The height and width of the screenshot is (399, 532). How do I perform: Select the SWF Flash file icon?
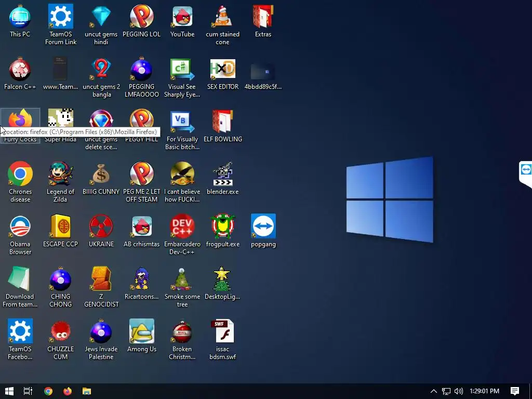click(222, 331)
